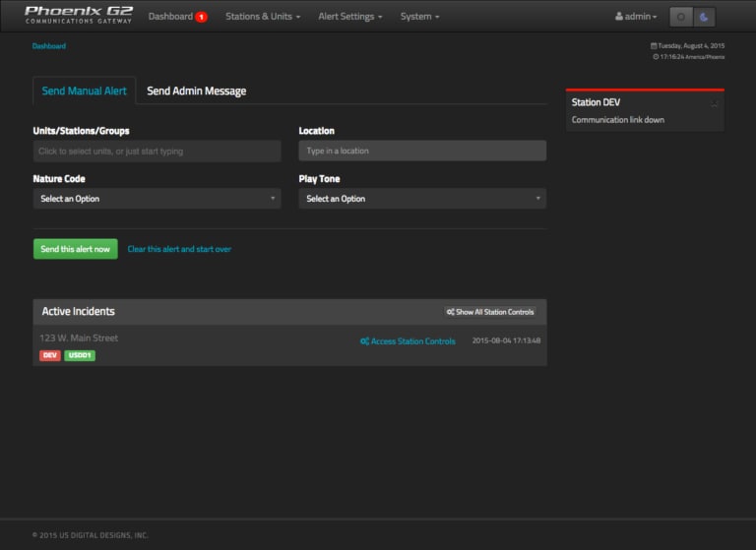Expand the Play Tone dropdown

422,199
